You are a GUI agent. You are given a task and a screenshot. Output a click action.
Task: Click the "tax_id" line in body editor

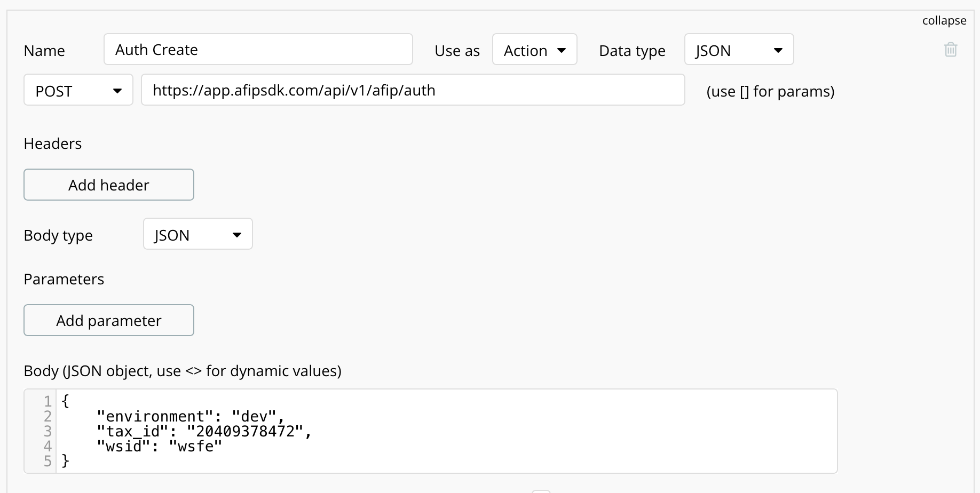pyautogui.click(x=204, y=431)
